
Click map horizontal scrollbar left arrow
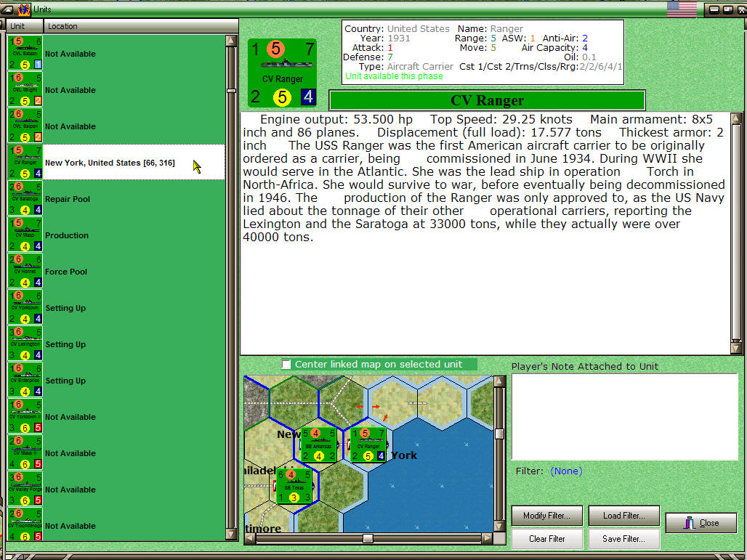pyautogui.click(x=249, y=538)
